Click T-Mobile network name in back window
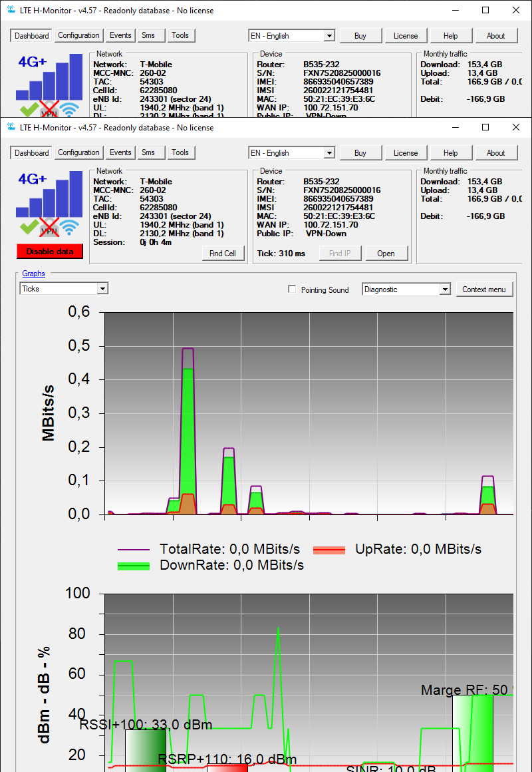Screen dimensions: 532x772 (x=156, y=65)
